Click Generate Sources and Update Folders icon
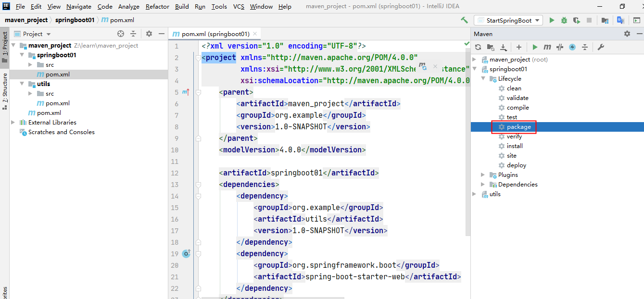Viewport: 644px width, 299px height. 491,47
